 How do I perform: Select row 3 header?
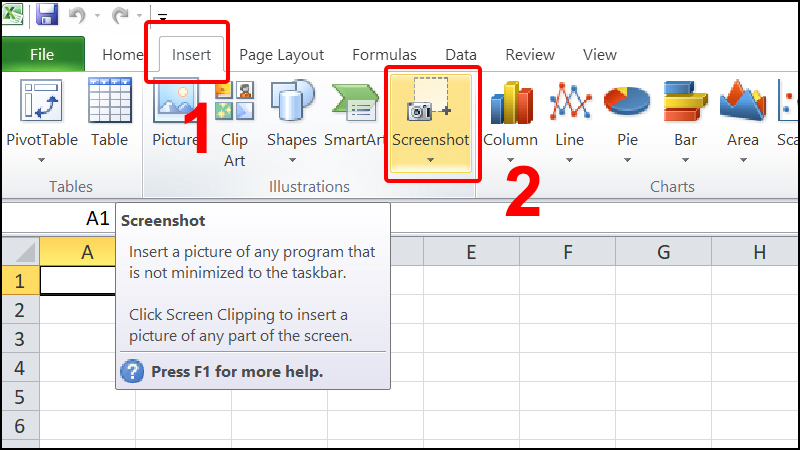click(x=19, y=339)
